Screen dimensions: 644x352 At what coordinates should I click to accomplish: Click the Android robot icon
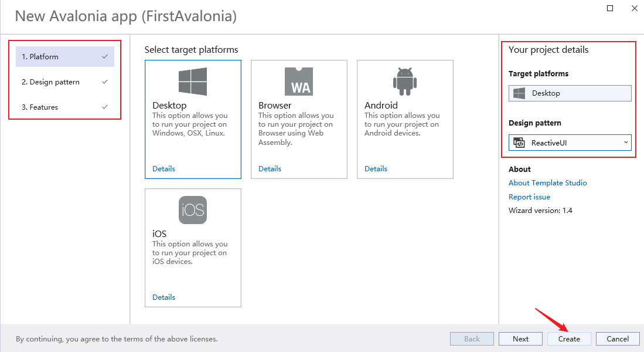(x=405, y=82)
